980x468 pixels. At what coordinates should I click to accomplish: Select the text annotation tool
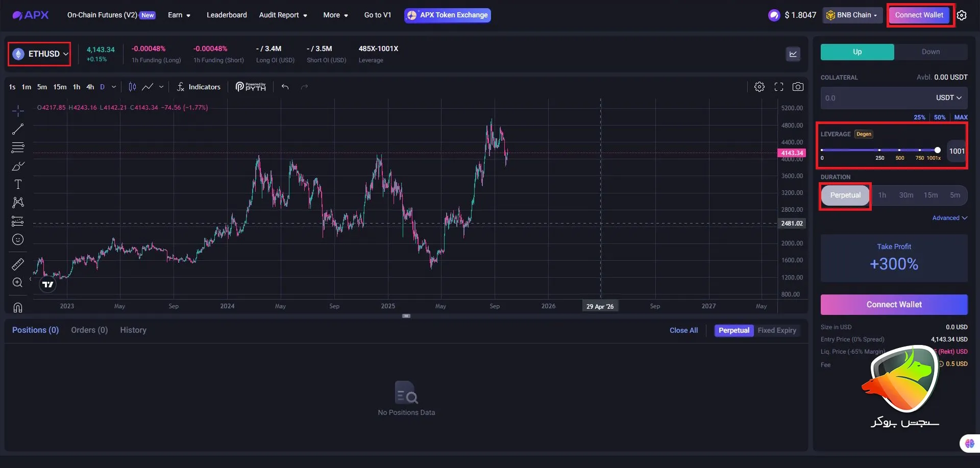(x=18, y=184)
